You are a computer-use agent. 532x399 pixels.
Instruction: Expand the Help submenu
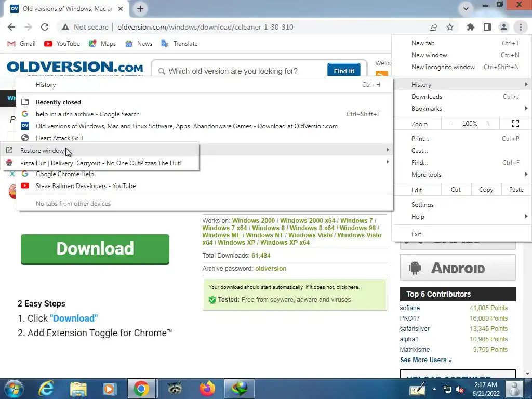[462, 217]
